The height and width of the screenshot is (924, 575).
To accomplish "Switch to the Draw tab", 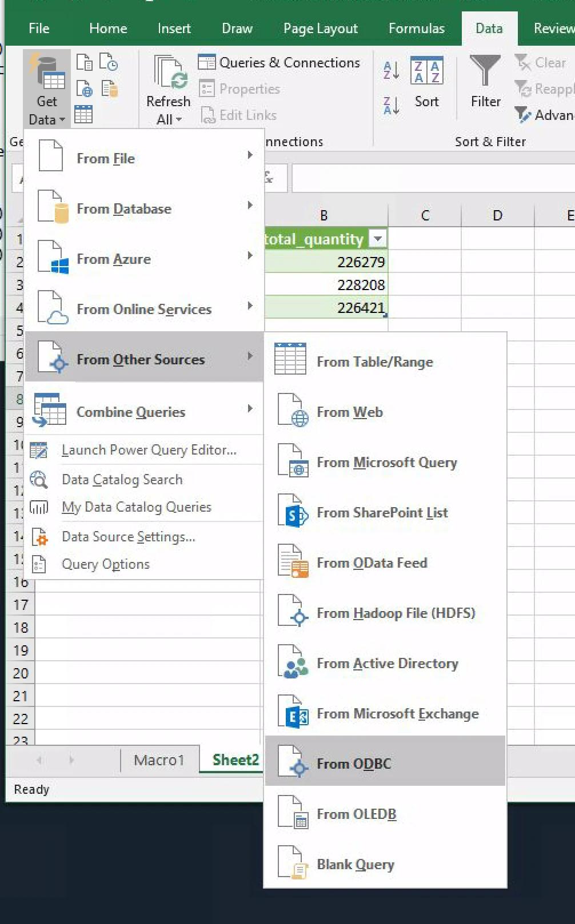I will point(237,28).
